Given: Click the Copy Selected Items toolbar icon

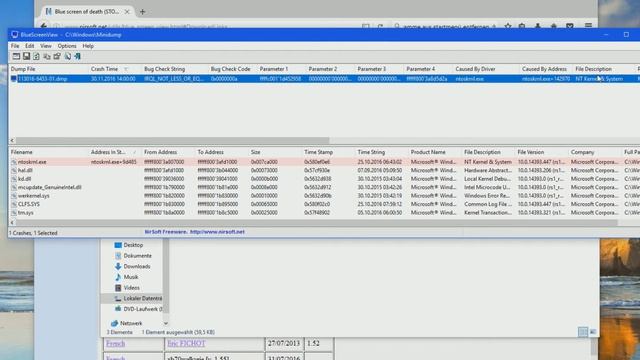Looking at the screenshot, I should (x=47, y=56).
